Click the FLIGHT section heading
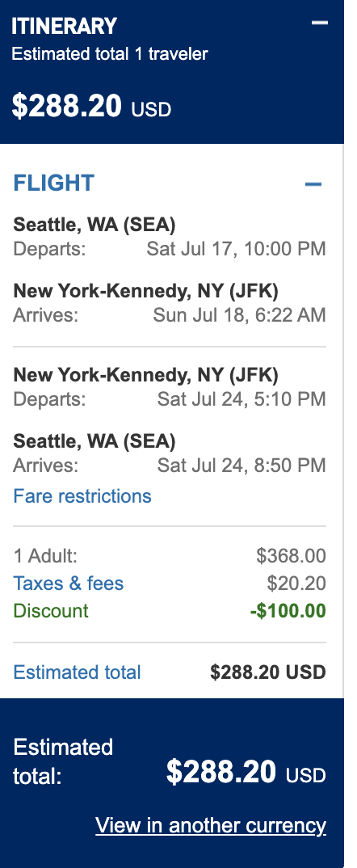The height and width of the screenshot is (868, 357). click(x=53, y=183)
